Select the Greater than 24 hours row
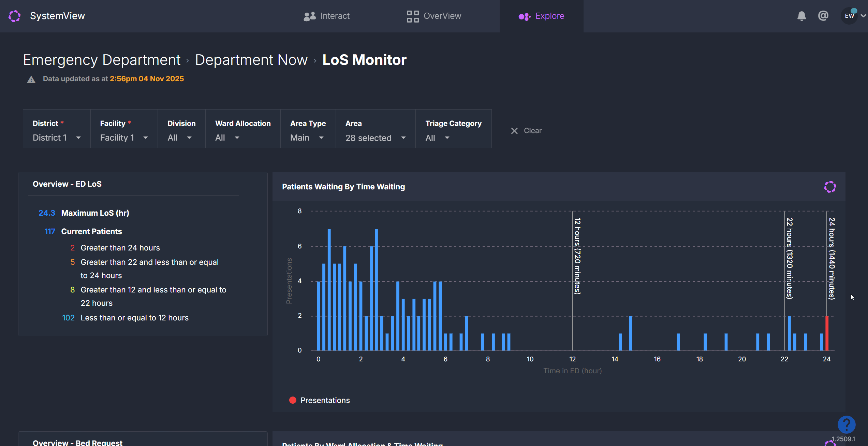Image resolution: width=868 pixels, height=446 pixels. pos(120,248)
